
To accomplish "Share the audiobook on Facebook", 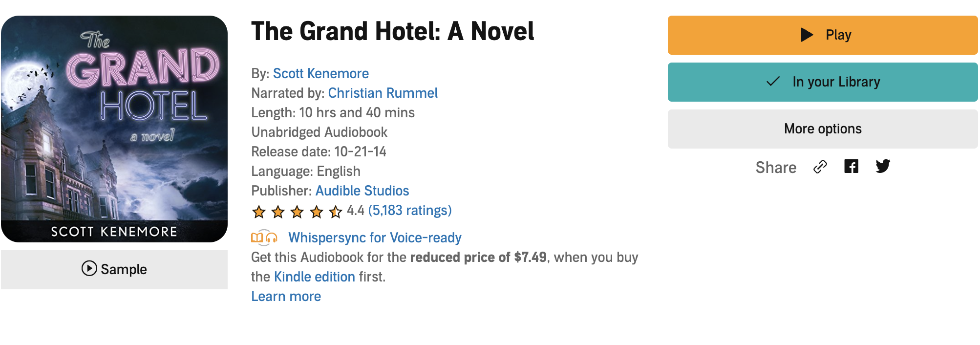I will [x=851, y=167].
